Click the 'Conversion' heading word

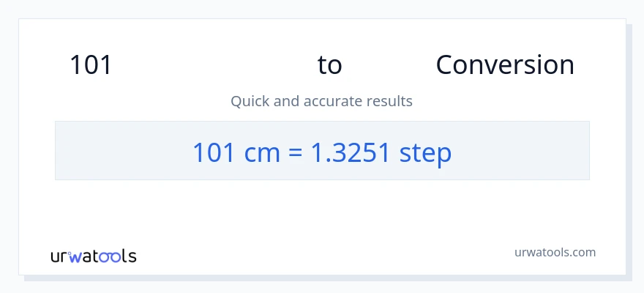(x=505, y=65)
